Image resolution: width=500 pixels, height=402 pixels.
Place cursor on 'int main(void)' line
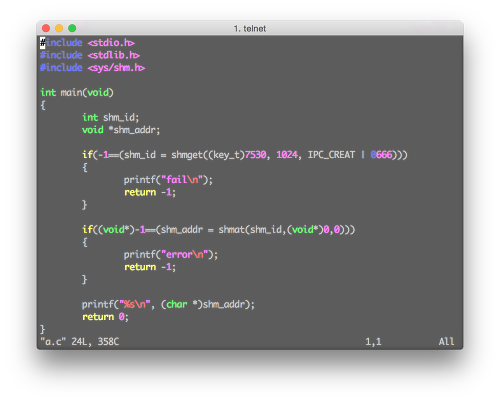(x=77, y=92)
